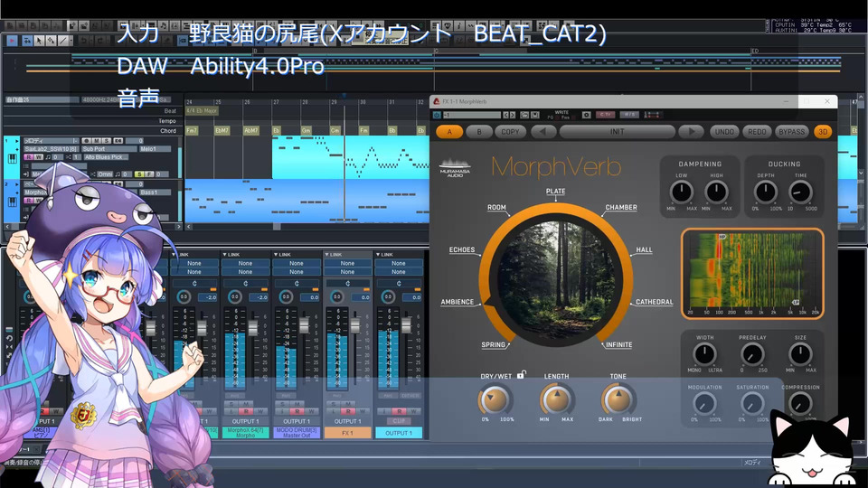
Task: Mute the melody track with M
Action: point(97,141)
